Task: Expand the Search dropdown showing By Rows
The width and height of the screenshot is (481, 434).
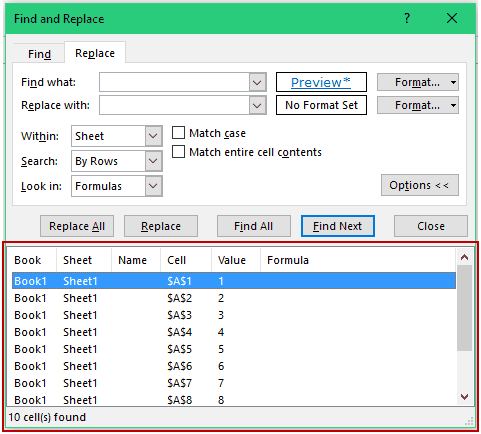Action: coord(153,161)
